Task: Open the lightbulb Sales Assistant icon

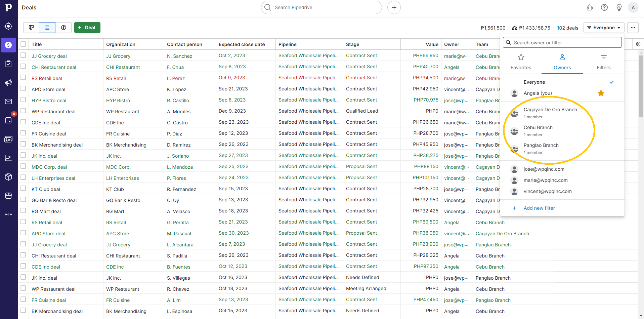Action: click(x=619, y=7)
